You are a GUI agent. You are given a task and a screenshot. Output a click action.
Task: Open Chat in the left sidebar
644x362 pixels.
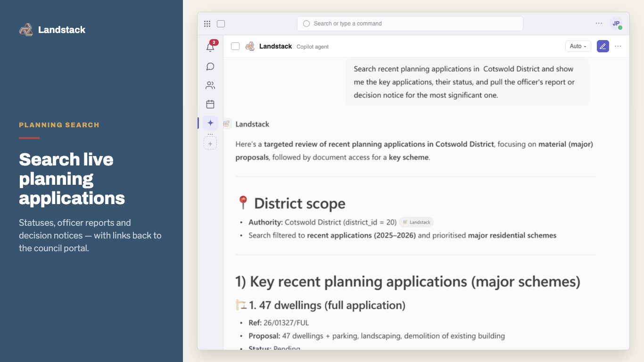[x=210, y=66]
